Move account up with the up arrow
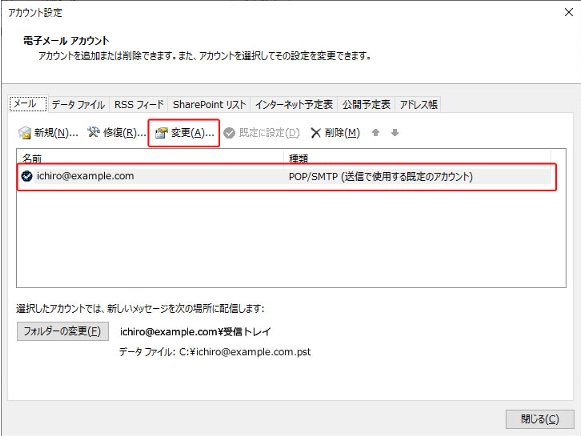The height and width of the screenshot is (436, 581). click(x=375, y=133)
